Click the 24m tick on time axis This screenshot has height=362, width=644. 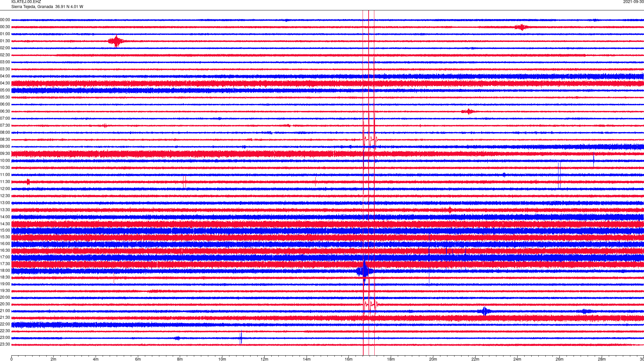pos(517,359)
